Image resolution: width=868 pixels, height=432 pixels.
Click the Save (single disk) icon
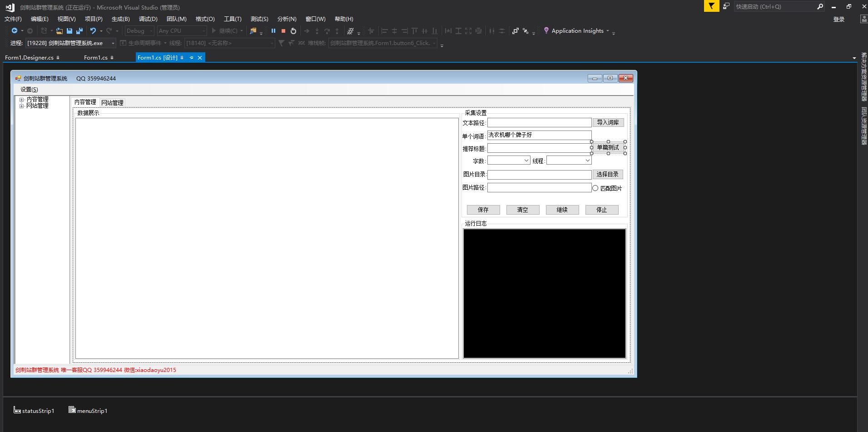pos(69,31)
